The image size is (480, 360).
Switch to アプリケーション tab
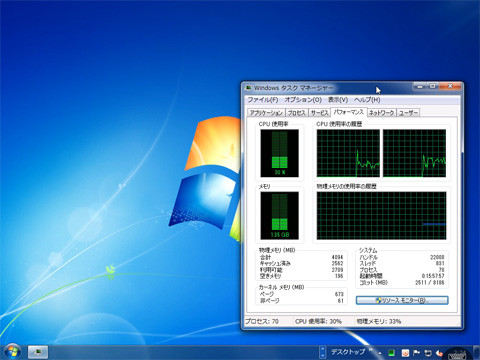(x=266, y=113)
